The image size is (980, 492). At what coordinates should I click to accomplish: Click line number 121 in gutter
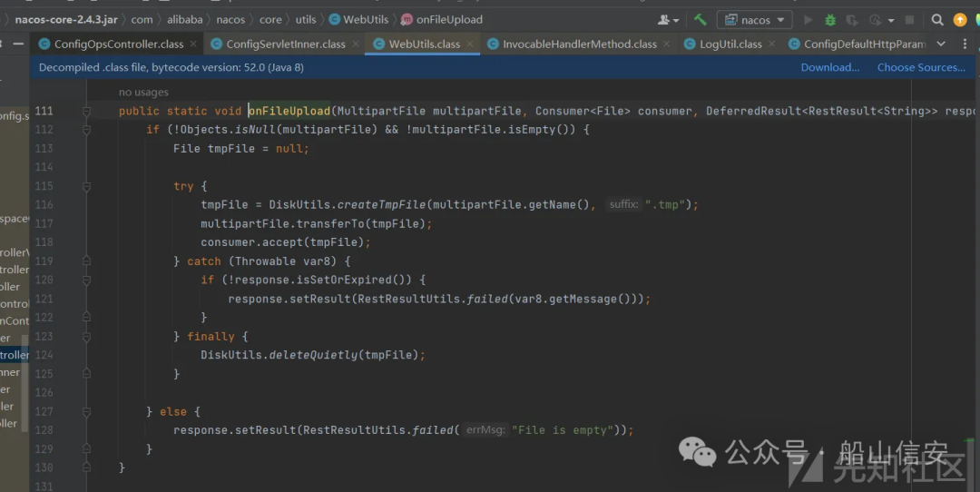pyautogui.click(x=44, y=299)
